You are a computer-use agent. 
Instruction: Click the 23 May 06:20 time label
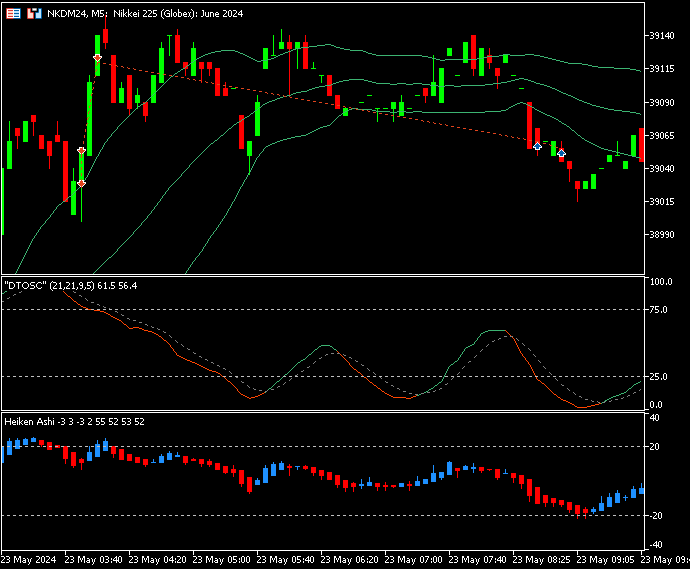click(349, 560)
